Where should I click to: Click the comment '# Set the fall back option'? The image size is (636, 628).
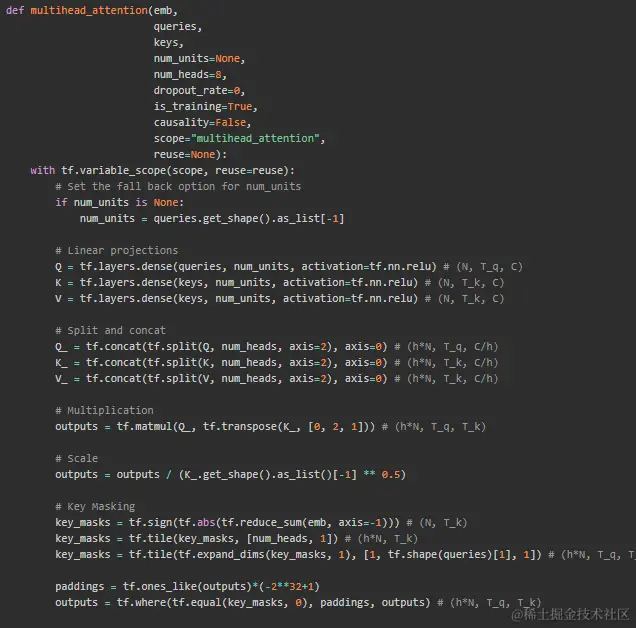tap(178, 187)
